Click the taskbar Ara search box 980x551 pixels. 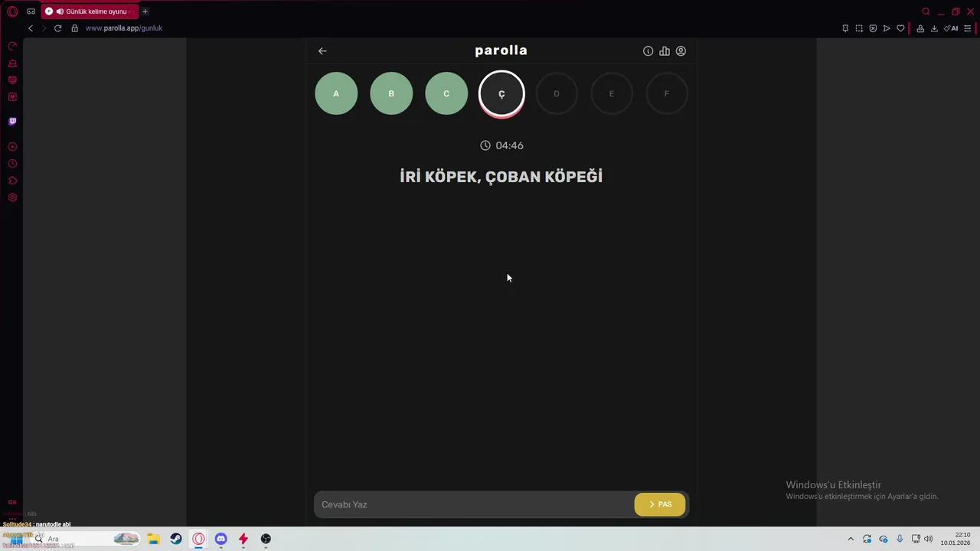click(x=84, y=539)
